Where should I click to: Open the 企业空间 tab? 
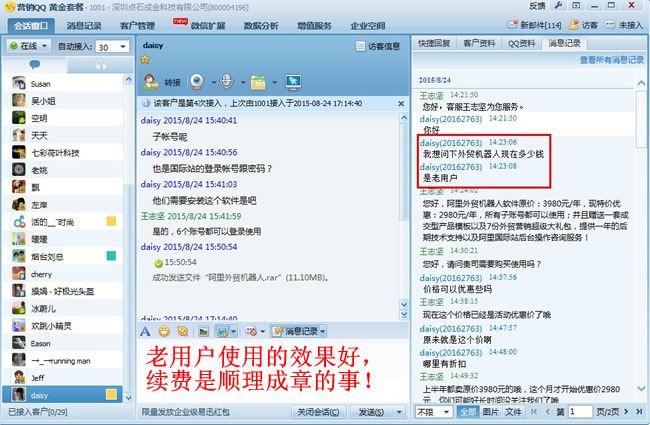[368, 26]
